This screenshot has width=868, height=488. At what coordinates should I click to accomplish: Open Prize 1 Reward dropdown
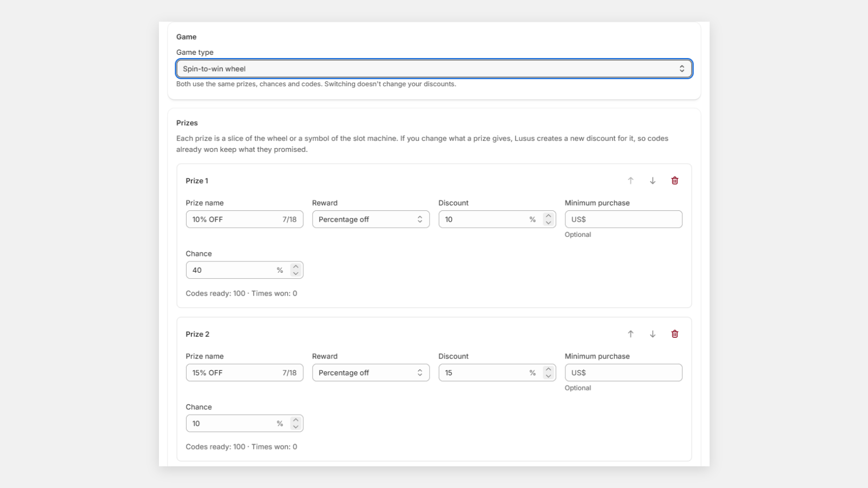click(371, 219)
